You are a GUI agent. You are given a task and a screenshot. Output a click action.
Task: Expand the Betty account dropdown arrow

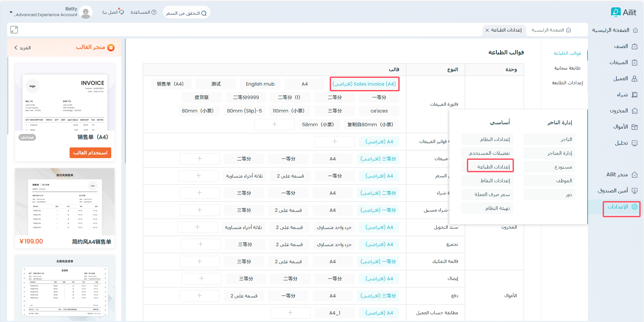click(x=11, y=12)
